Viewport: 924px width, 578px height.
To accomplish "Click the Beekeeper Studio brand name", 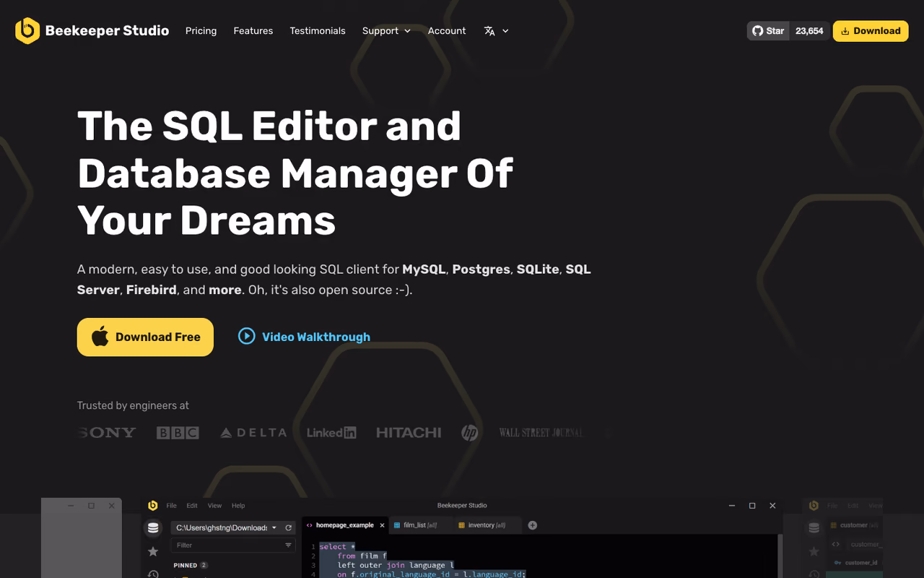I will pyautogui.click(x=107, y=30).
